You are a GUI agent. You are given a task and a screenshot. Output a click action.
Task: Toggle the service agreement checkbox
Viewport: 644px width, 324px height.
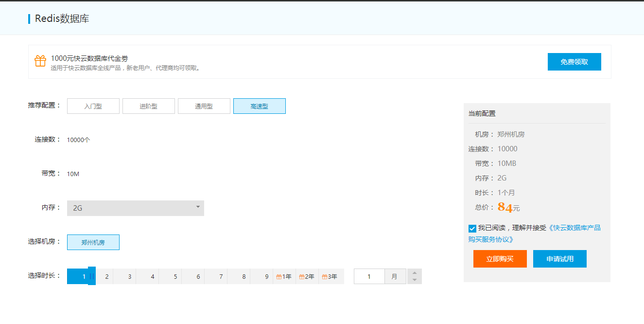click(x=472, y=228)
